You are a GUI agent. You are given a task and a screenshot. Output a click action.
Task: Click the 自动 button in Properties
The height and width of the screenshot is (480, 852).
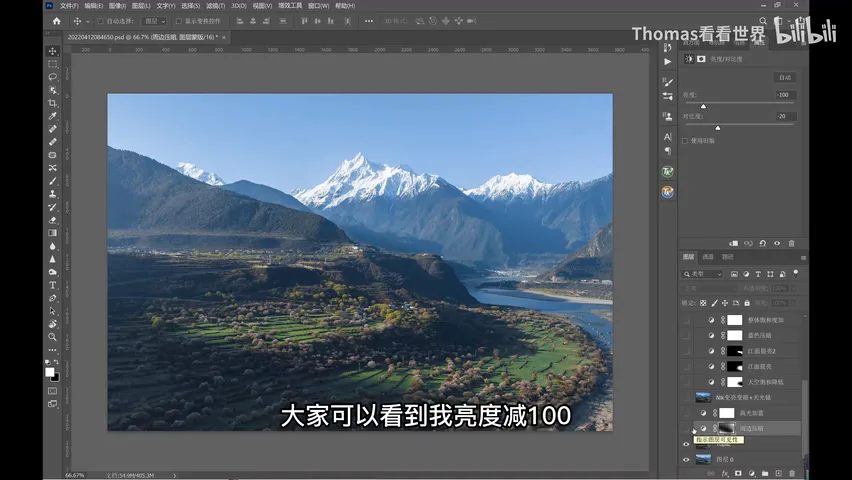[785, 78]
